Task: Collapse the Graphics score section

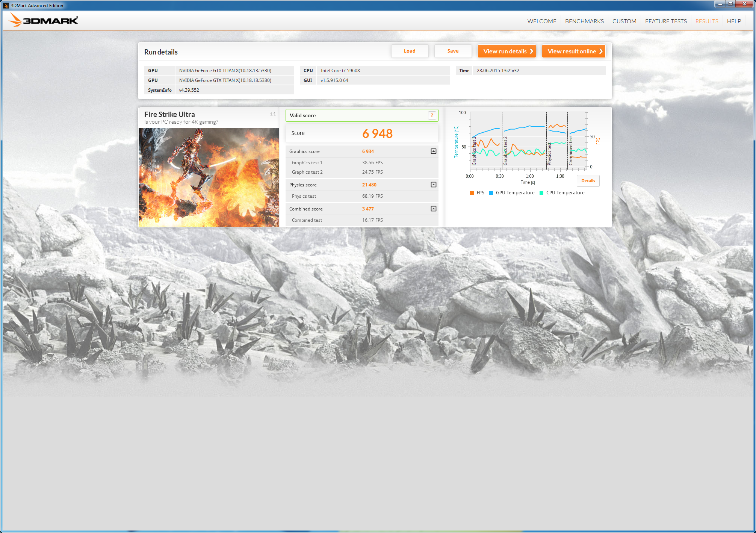Action: pos(433,151)
